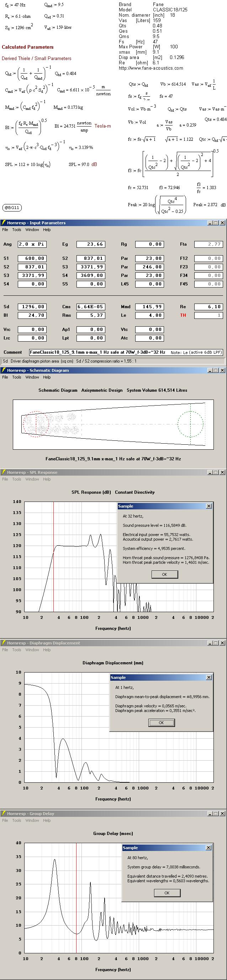This screenshot has width=227, height=980.
Task: Select the S5 input field
Action: tap(91, 284)
